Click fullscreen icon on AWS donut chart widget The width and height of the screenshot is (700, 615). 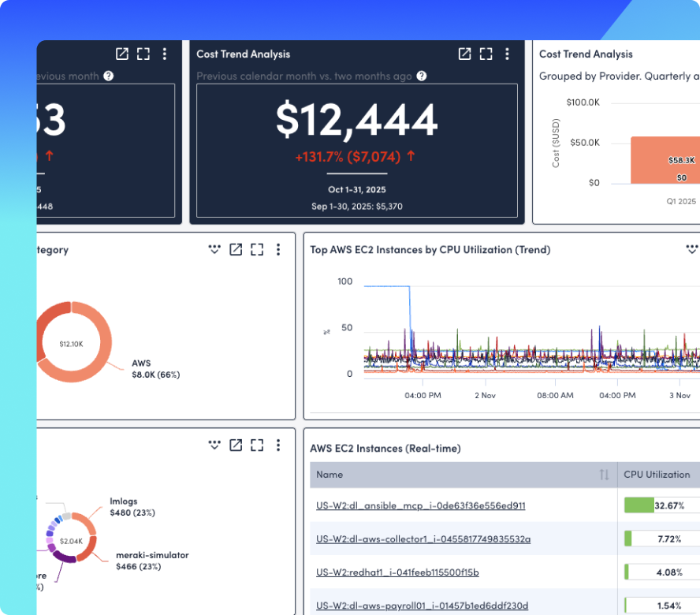point(257,249)
